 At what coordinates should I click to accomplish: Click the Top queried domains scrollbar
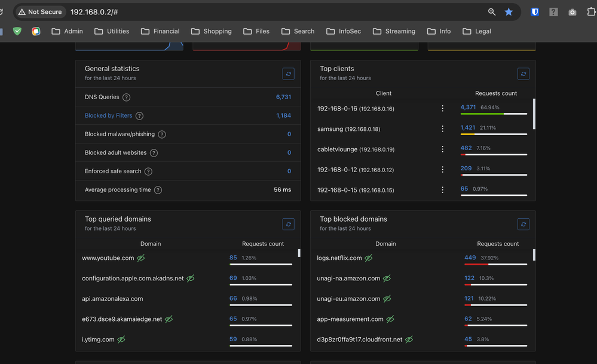point(299,253)
